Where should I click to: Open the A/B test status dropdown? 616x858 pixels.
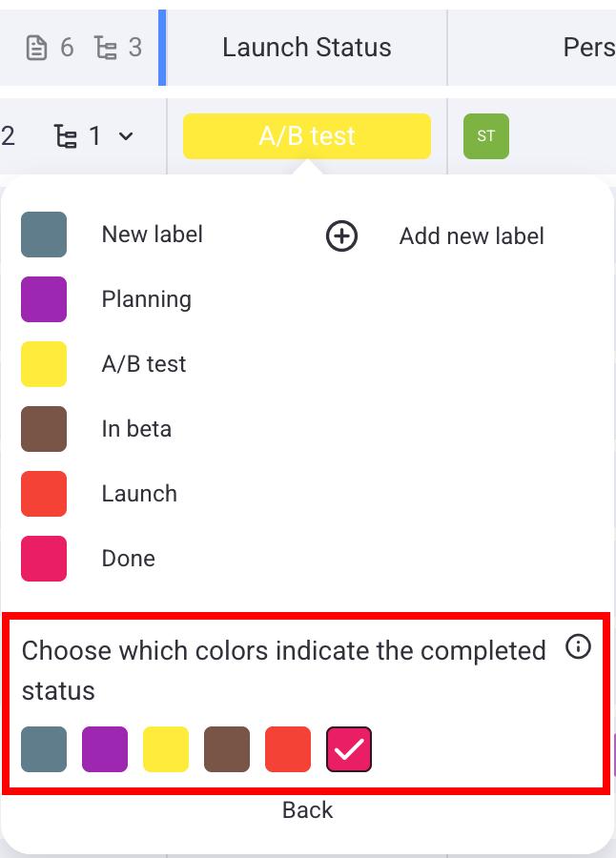306,136
